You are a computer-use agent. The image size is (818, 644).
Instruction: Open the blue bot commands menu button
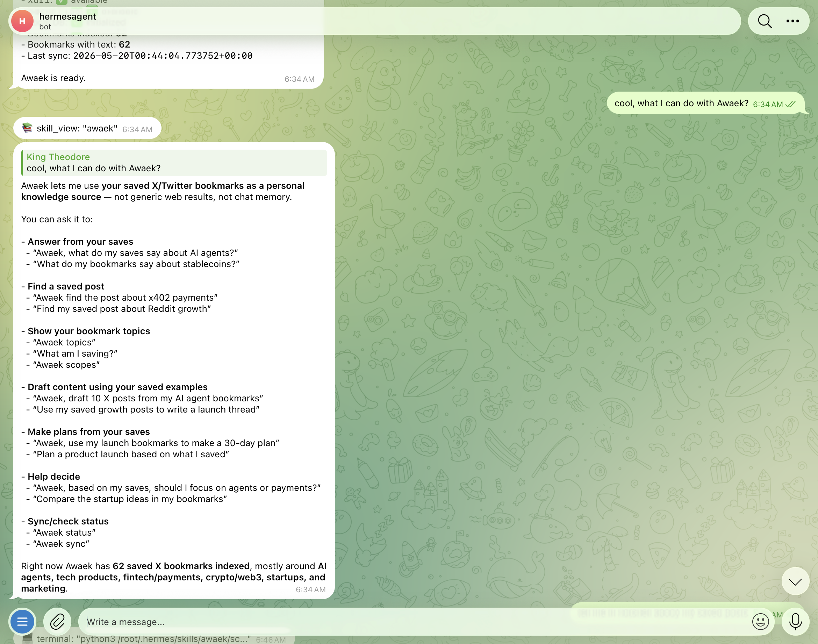22,621
